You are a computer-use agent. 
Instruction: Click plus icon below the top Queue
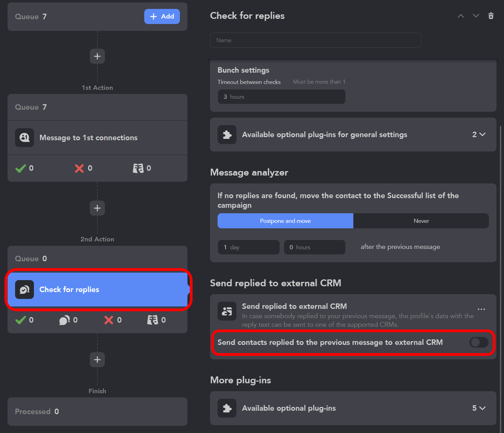pyautogui.click(x=97, y=56)
